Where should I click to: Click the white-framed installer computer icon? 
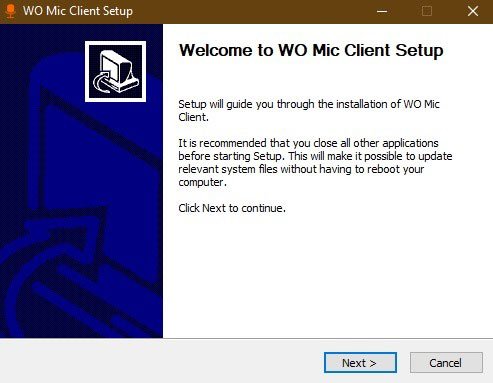[x=115, y=71]
